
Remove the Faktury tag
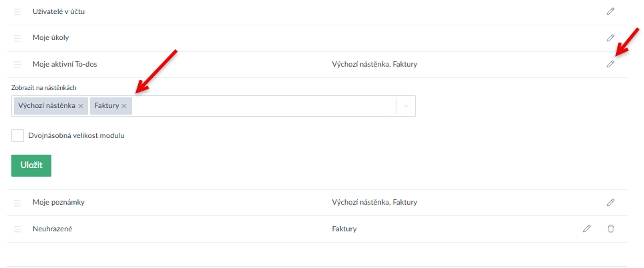pyautogui.click(x=124, y=106)
